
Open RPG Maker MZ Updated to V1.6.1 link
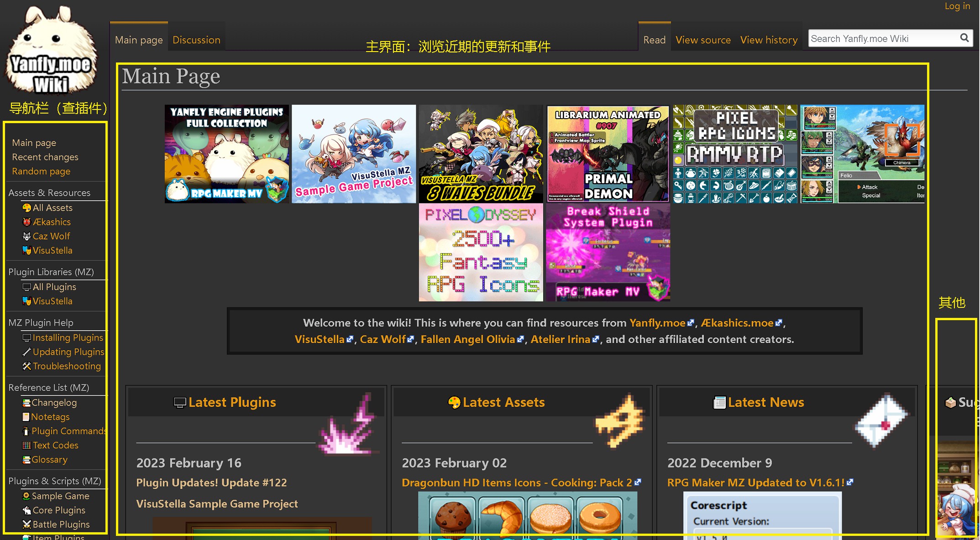pyautogui.click(x=760, y=483)
